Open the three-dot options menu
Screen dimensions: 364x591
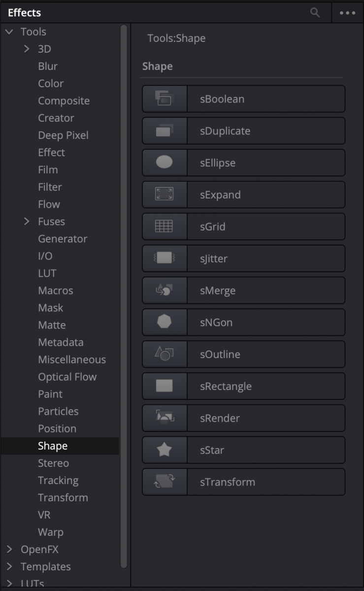point(348,13)
